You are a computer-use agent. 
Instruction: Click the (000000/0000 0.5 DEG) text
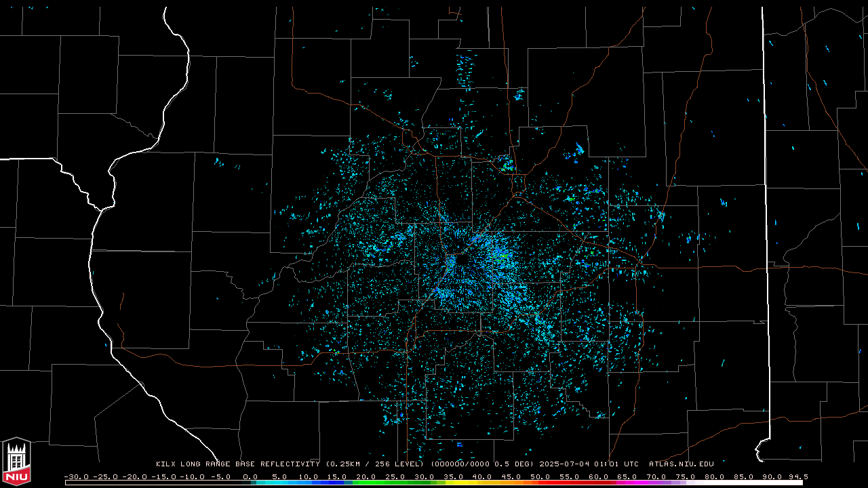(x=482, y=464)
